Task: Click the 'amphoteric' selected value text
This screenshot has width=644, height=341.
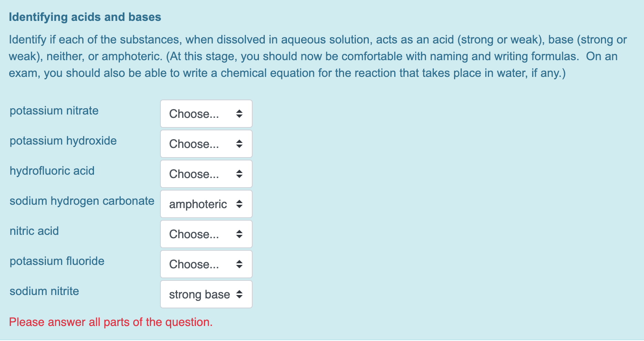Action: 198,204
